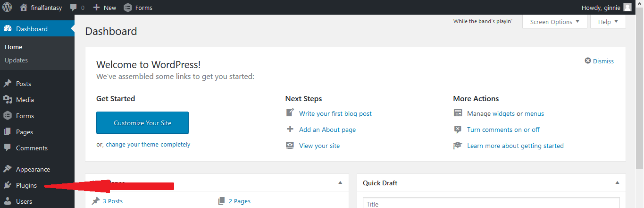Click the Quick Draft panel heading
Viewport: 644px width, 208px height.
pos(381,183)
